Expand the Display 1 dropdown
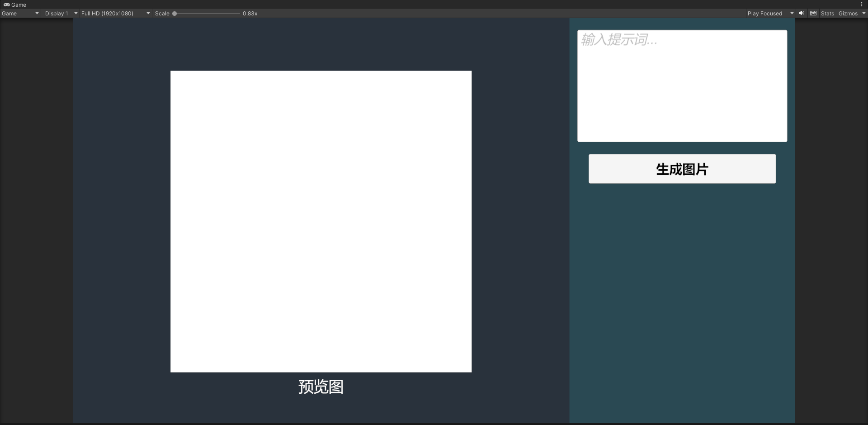Viewport: 868px width, 425px height. click(61, 14)
